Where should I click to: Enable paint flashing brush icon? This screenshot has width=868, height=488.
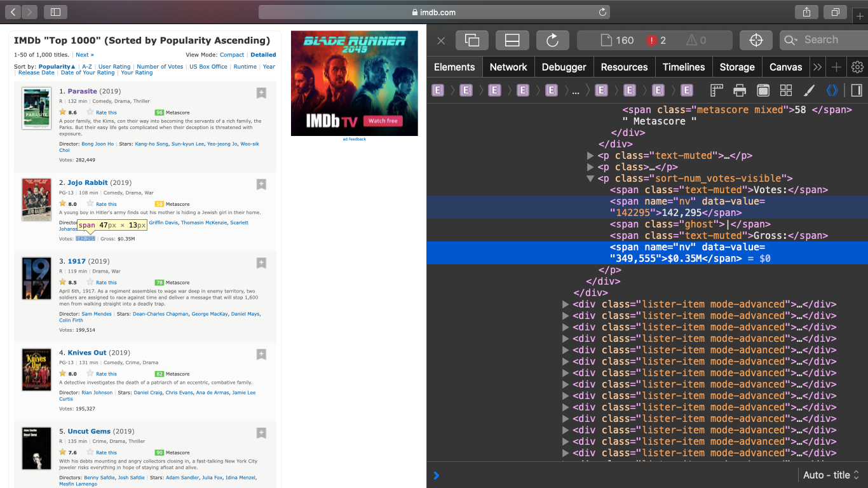809,90
